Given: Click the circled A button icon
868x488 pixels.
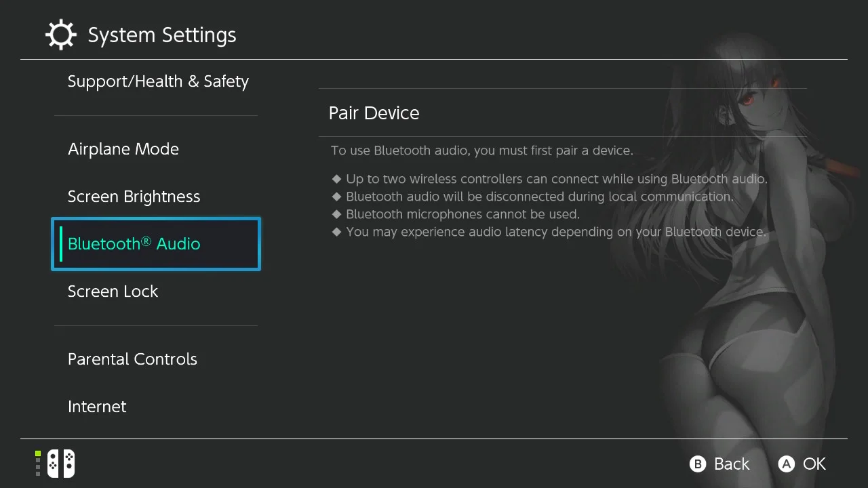Looking at the screenshot, I should click(786, 464).
